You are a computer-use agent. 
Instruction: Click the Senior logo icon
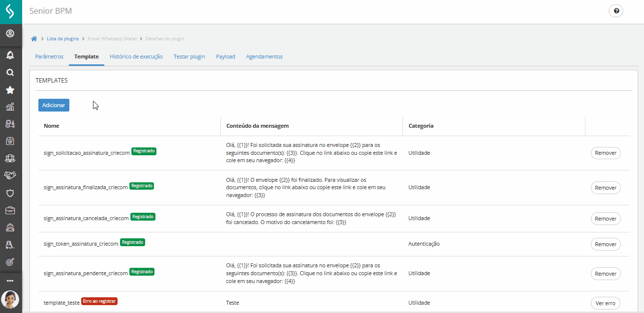[11, 11]
